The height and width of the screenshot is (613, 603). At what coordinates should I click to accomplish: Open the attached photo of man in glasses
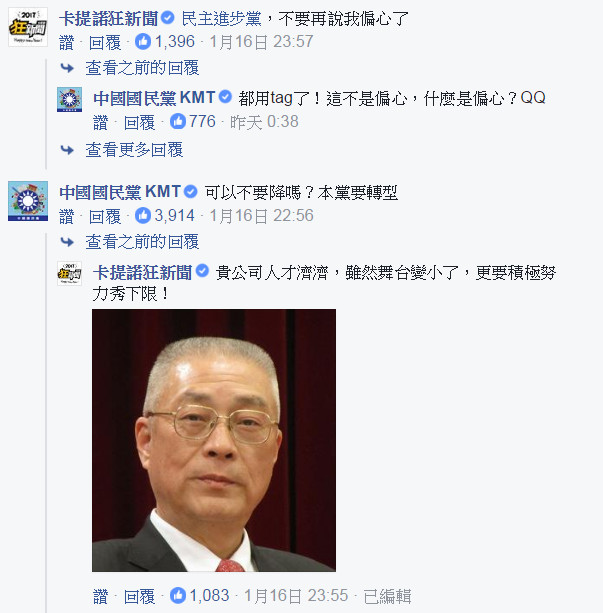pos(214,440)
